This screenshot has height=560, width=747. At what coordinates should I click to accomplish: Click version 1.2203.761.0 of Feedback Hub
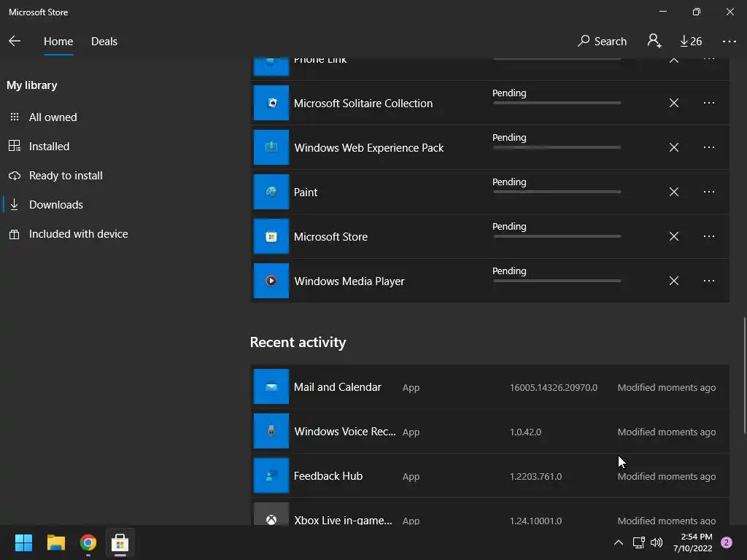coord(535,477)
